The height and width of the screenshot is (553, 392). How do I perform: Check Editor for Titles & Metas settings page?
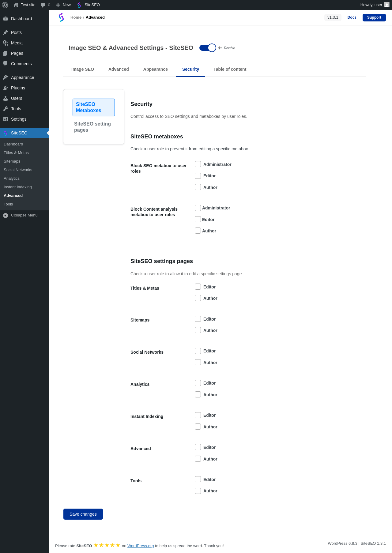point(198,287)
